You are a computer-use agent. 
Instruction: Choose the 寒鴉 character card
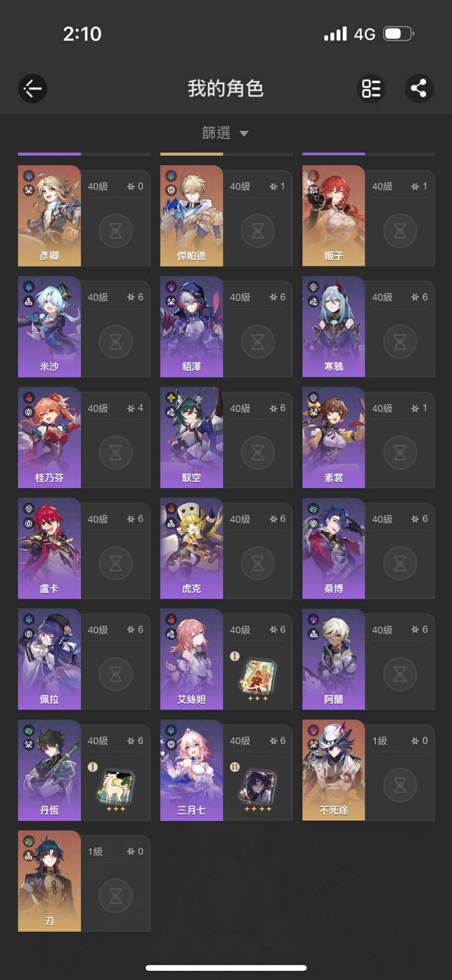(369, 327)
